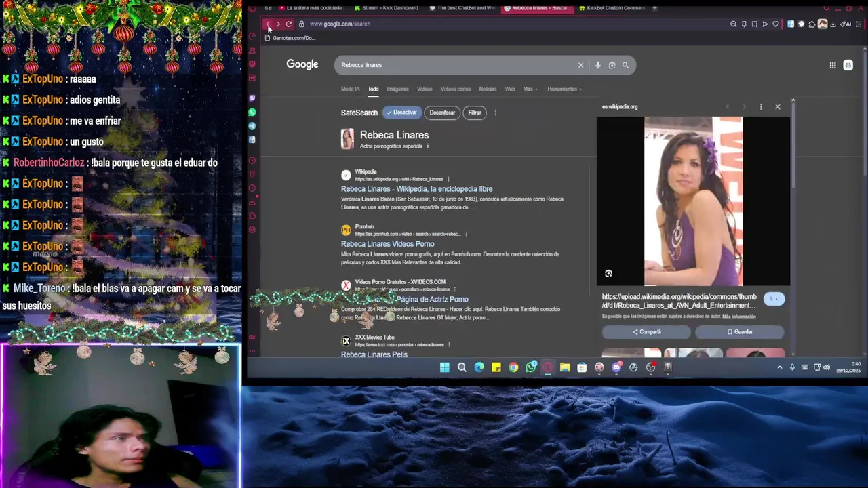This screenshot has width=868, height=488.
Task: Open Discord from the taskbar
Action: click(616, 367)
